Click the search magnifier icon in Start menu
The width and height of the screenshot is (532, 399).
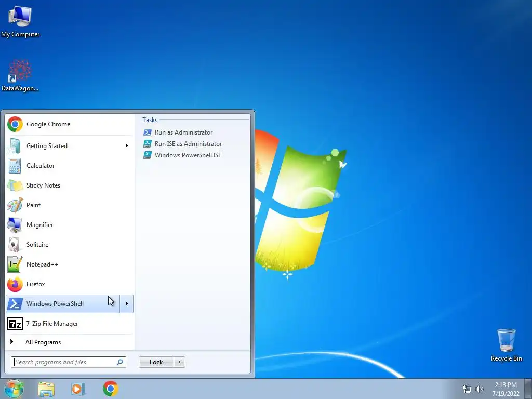(120, 362)
